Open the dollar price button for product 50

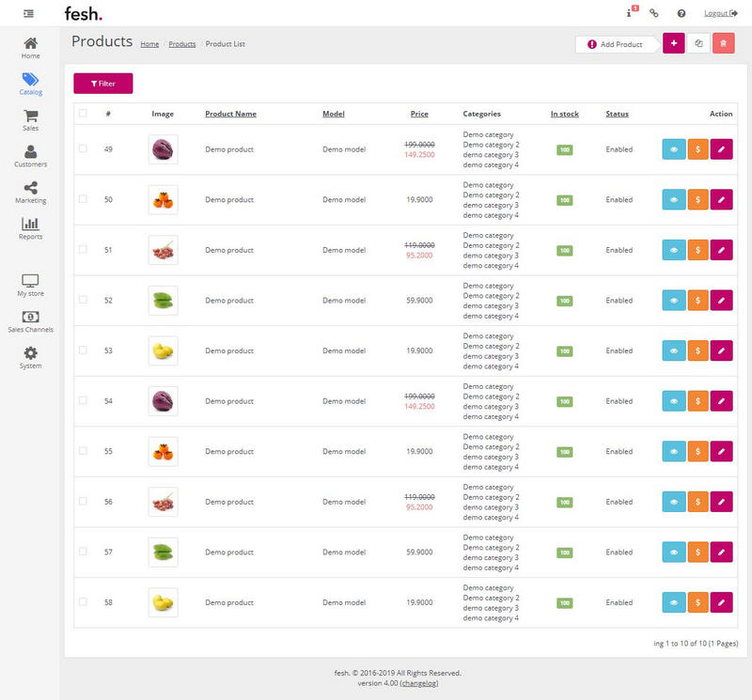pos(697,199)
